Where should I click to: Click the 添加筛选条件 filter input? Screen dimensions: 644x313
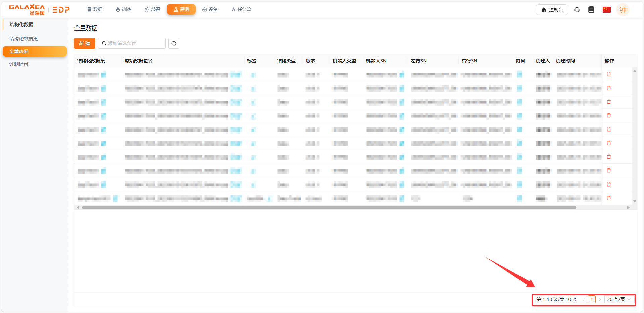point(134,43)
